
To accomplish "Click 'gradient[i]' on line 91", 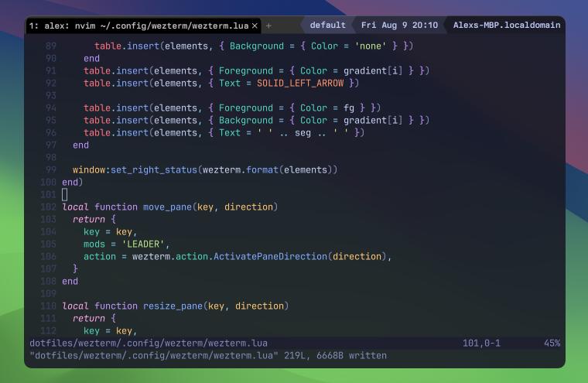I will 373,71.
